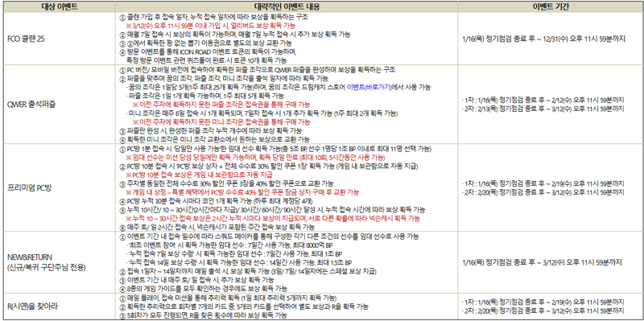Click QWER 출석퍼즐 2차 period starting 2/13(목)

pos(543,109)
